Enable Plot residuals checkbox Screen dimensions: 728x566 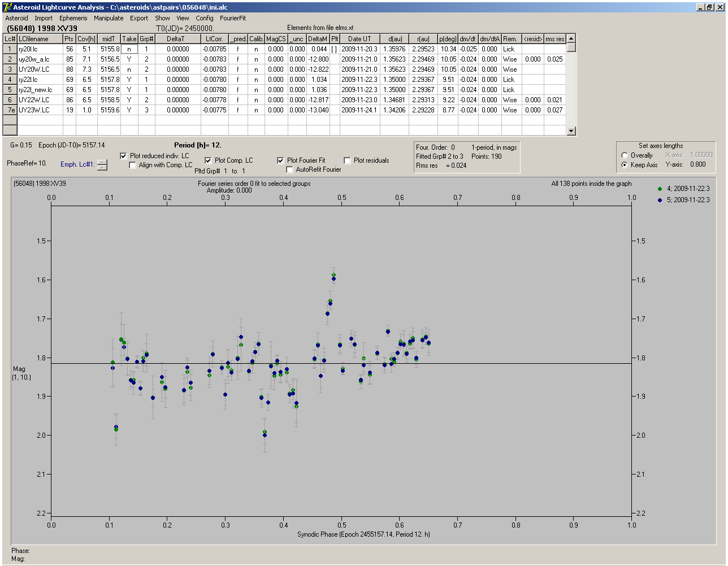347,160
